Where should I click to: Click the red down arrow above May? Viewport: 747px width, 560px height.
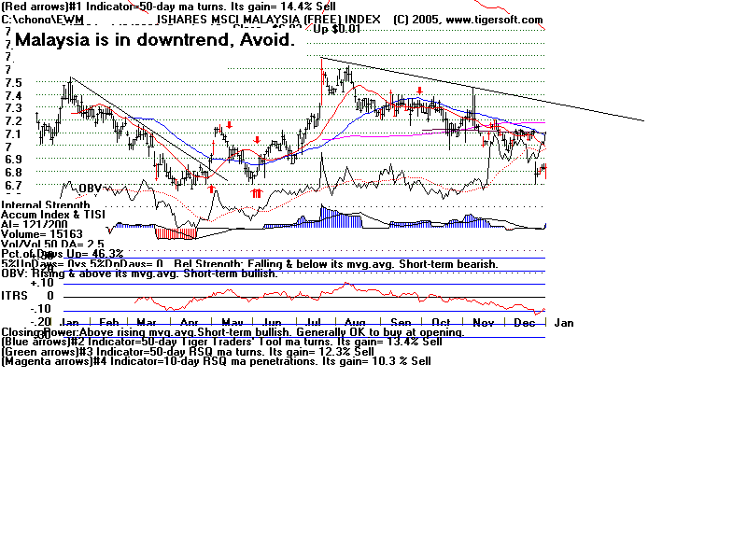229,125
